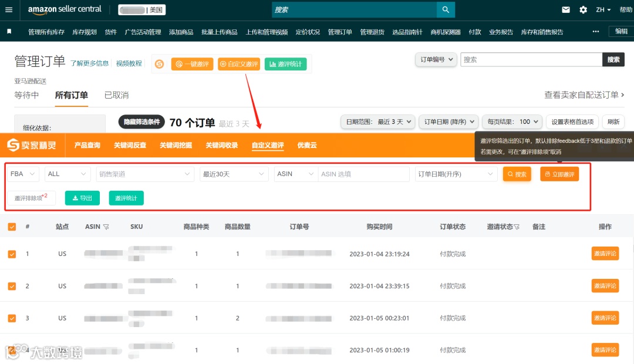634x364 pixels.
Task: Switch to the 等待中 tab
Action: point(26,95)
